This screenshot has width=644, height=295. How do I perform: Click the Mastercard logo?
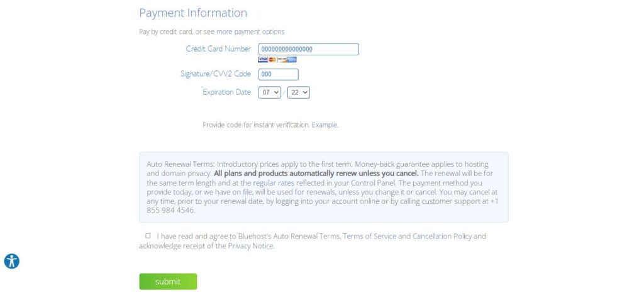(272, 60)
